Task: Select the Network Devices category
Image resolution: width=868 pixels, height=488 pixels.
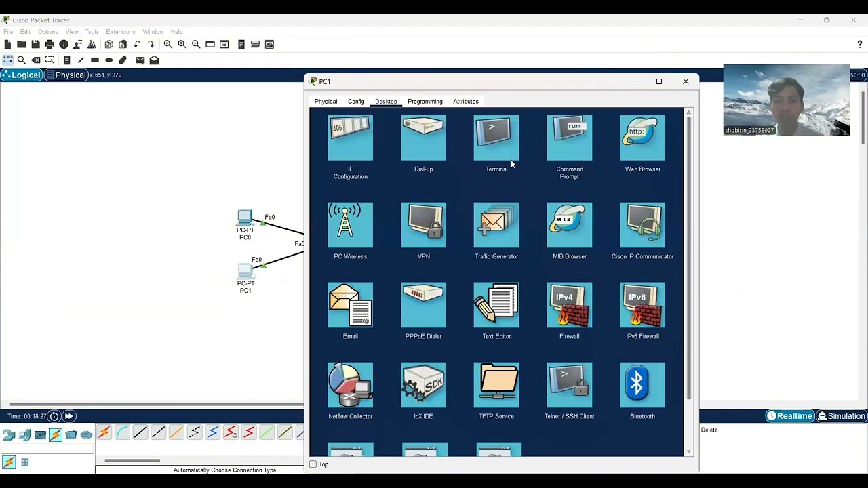Action: [9, 435]
